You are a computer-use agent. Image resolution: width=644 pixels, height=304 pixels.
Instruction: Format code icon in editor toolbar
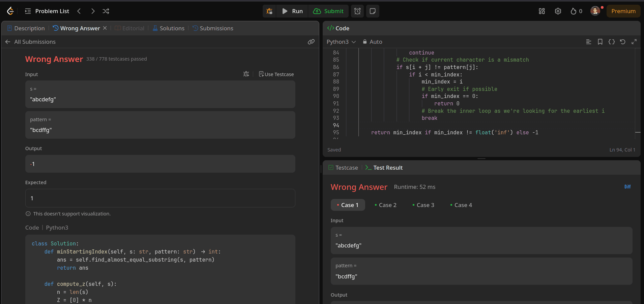pyautogui.click(x=589, y=42)
